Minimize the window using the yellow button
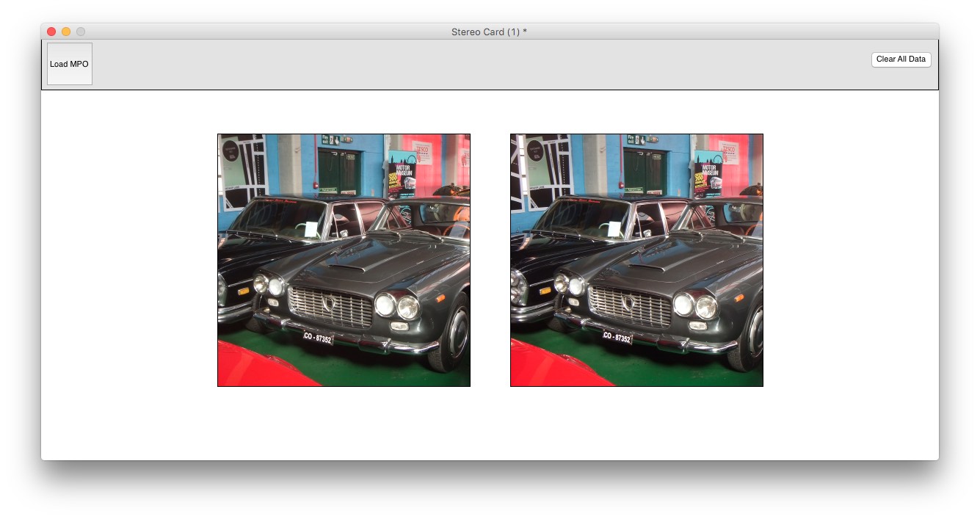Screen dimensions: 980x519 66,32
